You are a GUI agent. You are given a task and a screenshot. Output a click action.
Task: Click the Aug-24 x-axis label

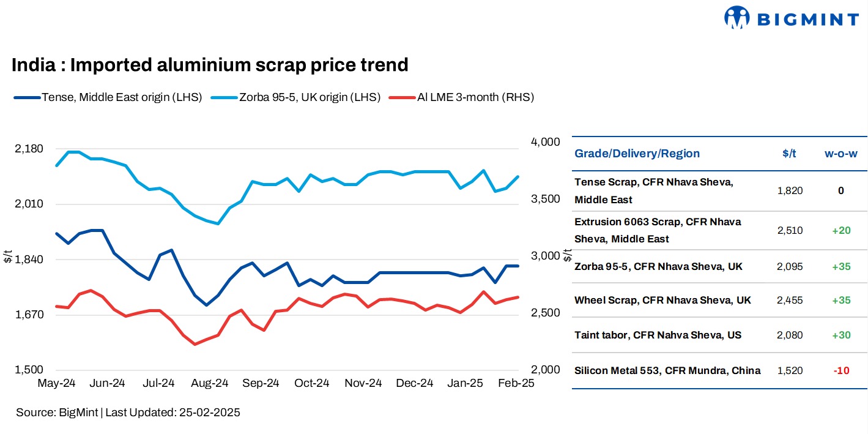(210, 383)
